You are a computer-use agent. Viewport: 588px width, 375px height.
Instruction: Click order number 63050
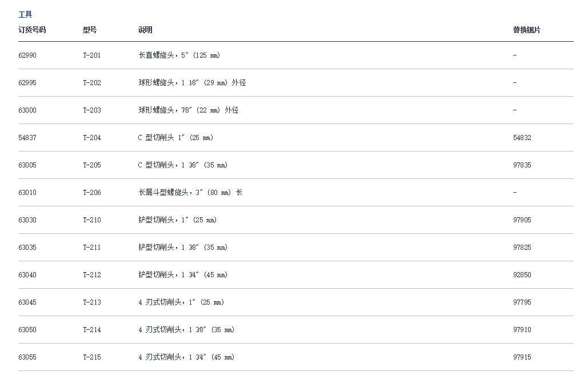coord(27,330)
